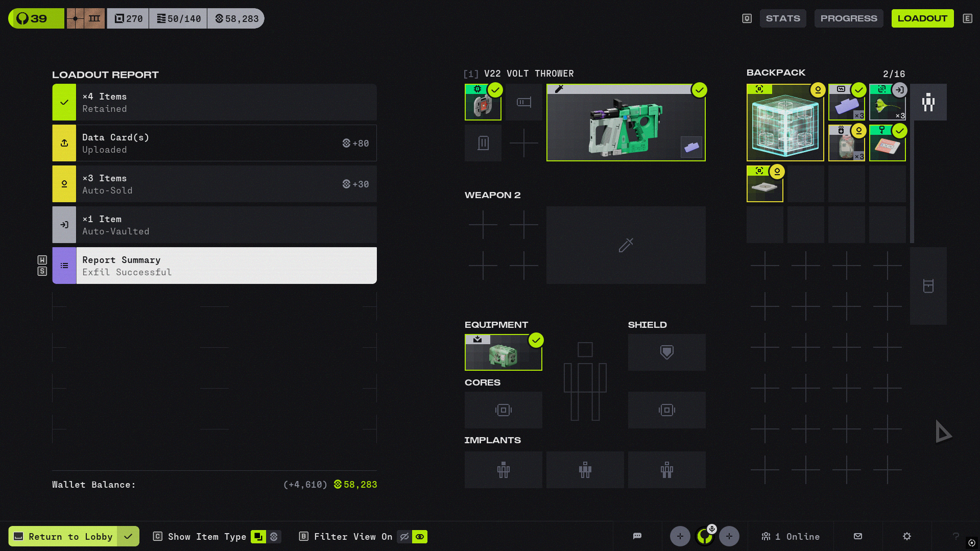Select the jar item in backpack
The width and height of the screenshot is (980, 551).
tap(847, 143)
